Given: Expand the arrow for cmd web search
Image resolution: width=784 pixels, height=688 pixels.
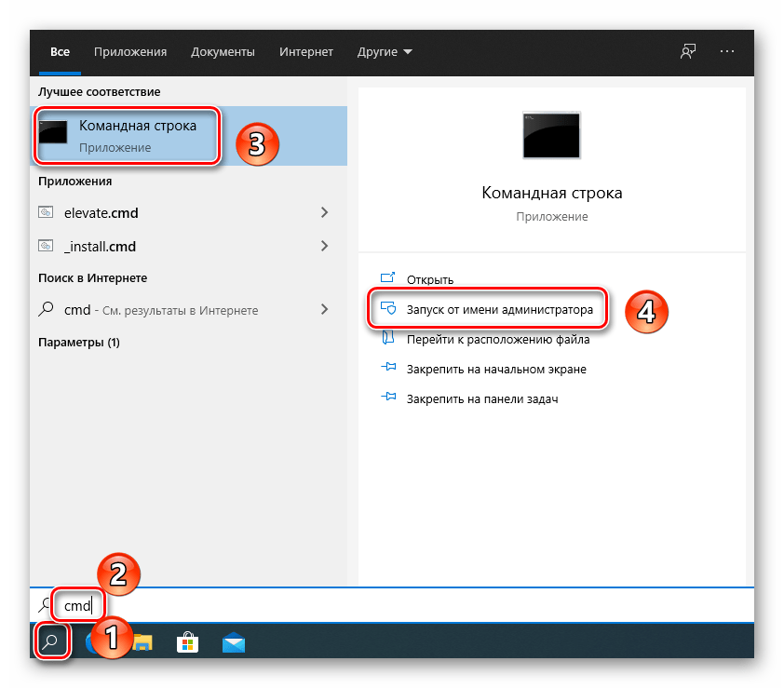Looking at the screenshot, I should 324,310.
